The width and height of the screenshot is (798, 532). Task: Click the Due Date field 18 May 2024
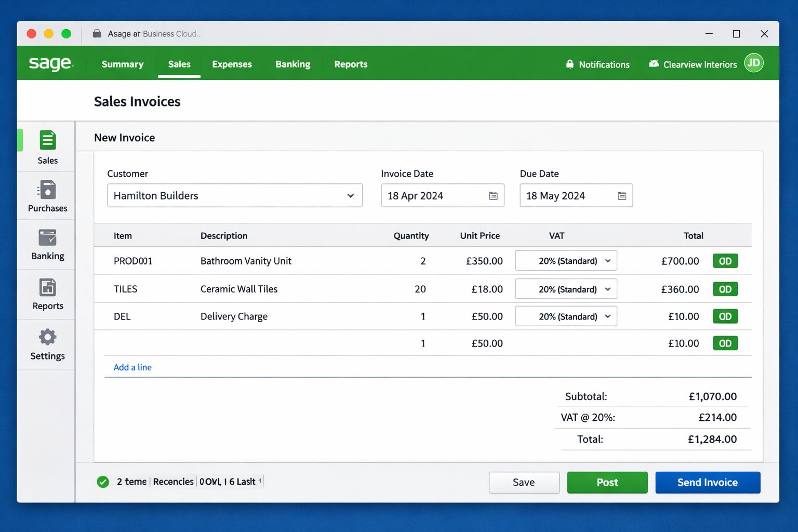tap(576, 195)
